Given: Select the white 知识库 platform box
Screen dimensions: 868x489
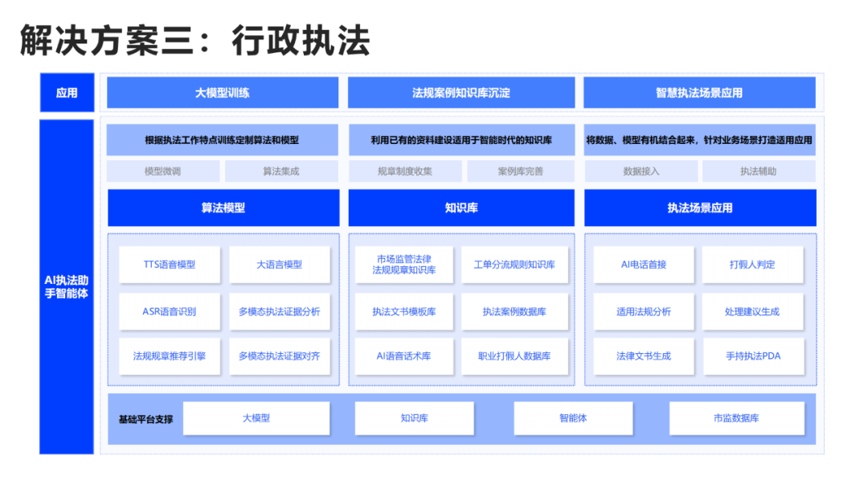Looking at the screenshot, I should pos(414,418).
